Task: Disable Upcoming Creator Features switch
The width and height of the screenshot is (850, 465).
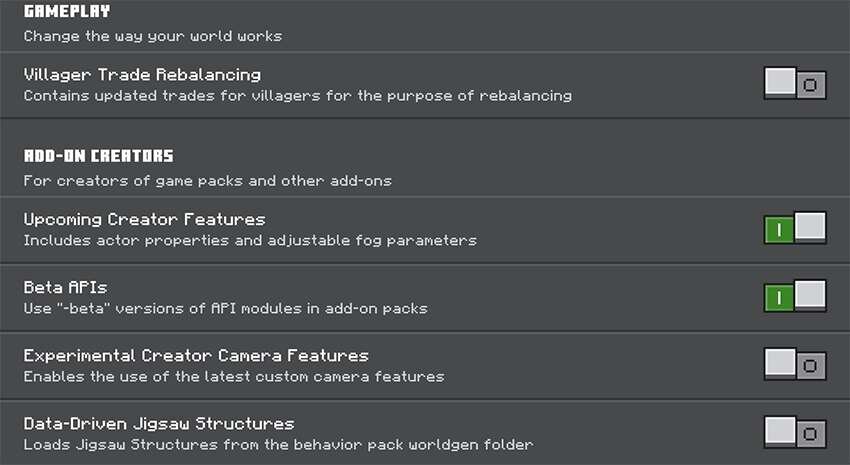Action: tap(795, 229)
